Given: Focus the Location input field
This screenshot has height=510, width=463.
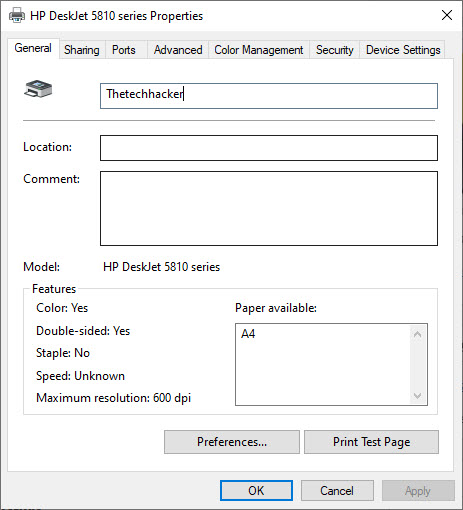Looking at the screenshot, I should pos(269,148).
